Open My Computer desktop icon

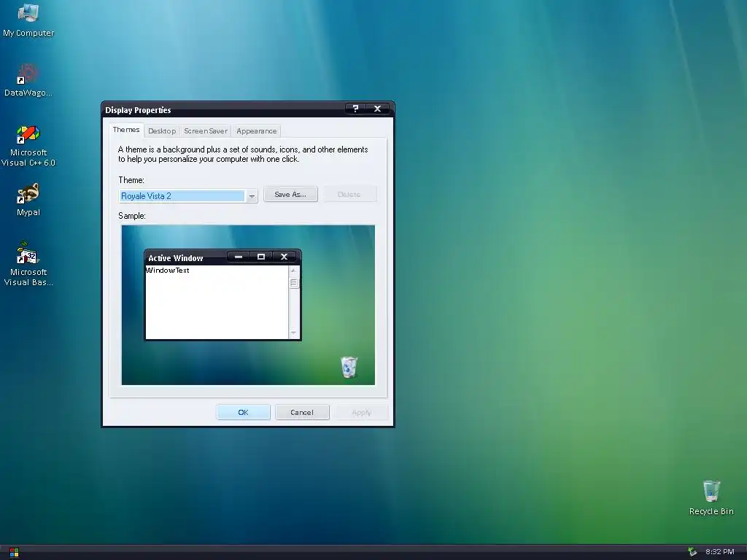tap(28, 20)
